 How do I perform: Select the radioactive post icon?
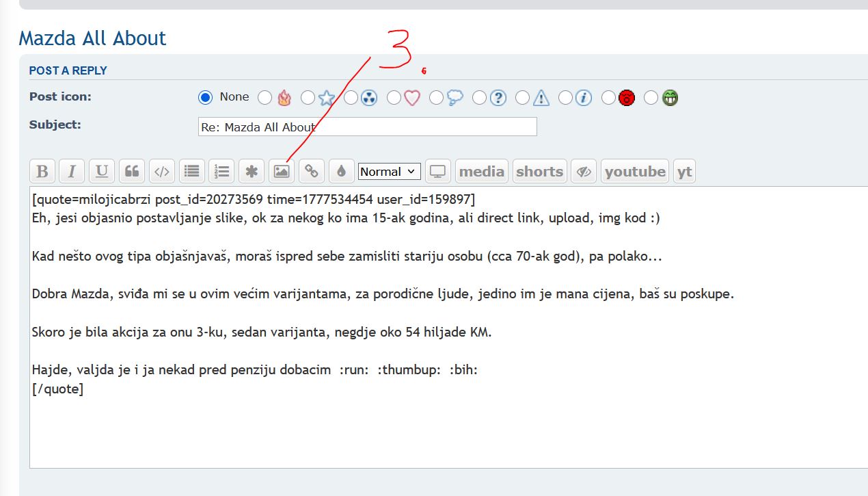(351, 98)
